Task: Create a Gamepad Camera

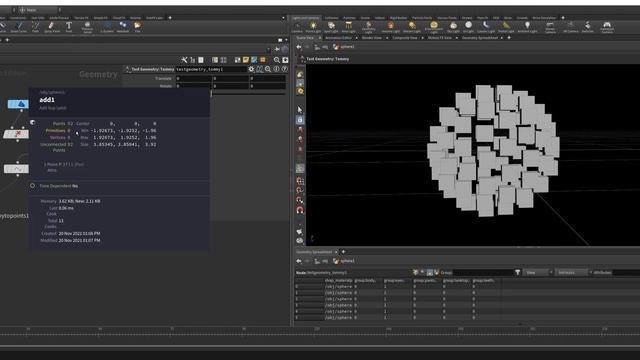Action: point(607,27)
